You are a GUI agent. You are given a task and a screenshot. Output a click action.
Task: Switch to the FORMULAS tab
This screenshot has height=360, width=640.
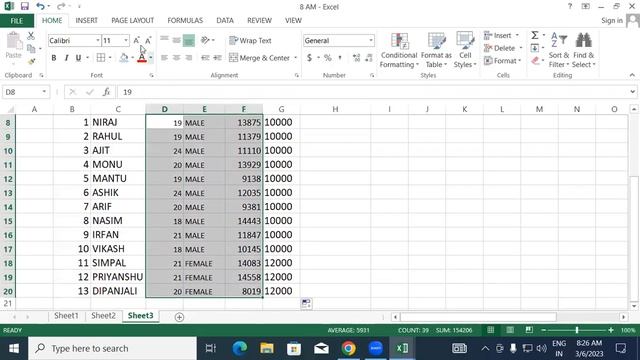(x=185, y=20)
